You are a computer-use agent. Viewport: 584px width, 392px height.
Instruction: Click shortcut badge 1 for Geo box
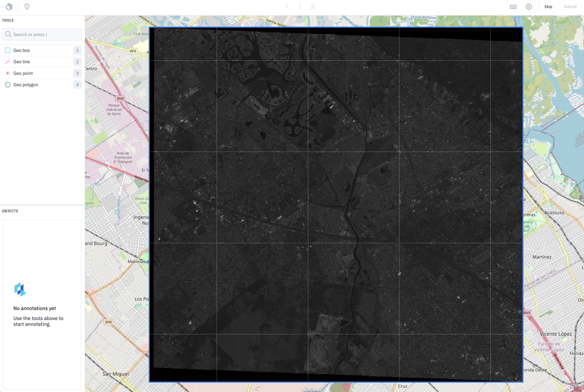click(78, 50)
